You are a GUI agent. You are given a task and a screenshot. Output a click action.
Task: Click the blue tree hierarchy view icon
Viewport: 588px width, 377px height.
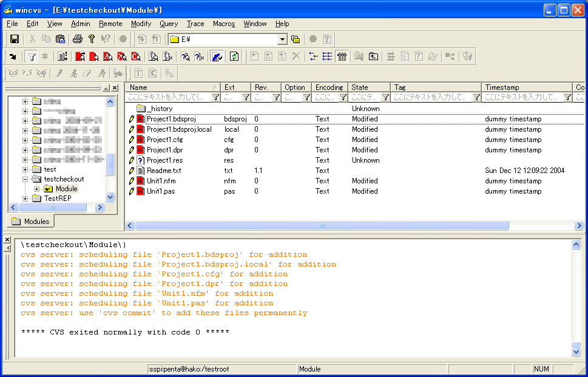point(314,56)
